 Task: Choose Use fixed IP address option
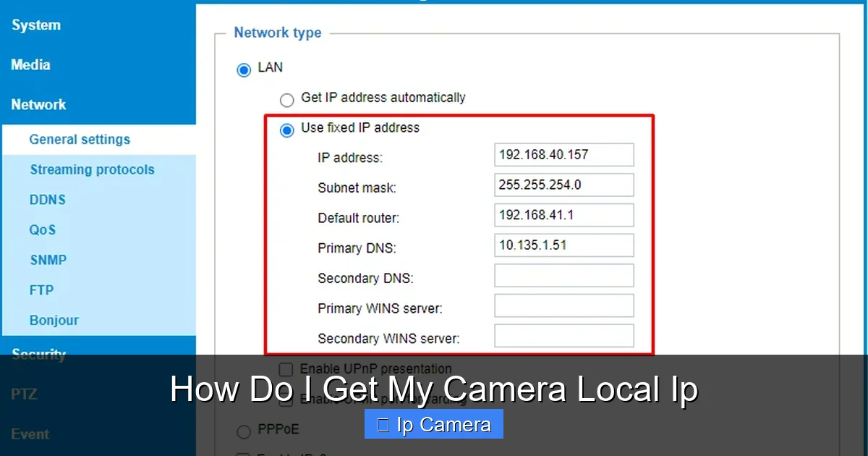pos(287,130)
